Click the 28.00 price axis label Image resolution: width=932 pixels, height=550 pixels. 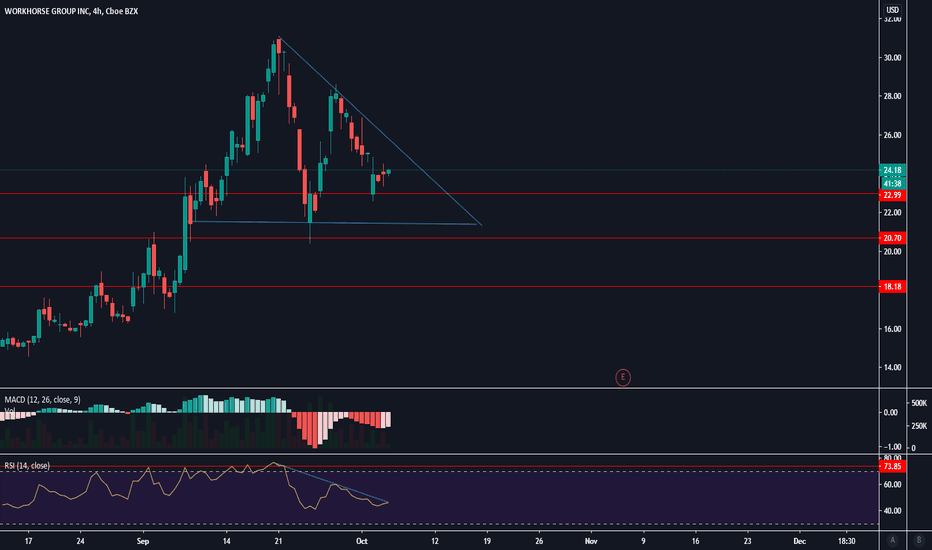coord(892,96)
